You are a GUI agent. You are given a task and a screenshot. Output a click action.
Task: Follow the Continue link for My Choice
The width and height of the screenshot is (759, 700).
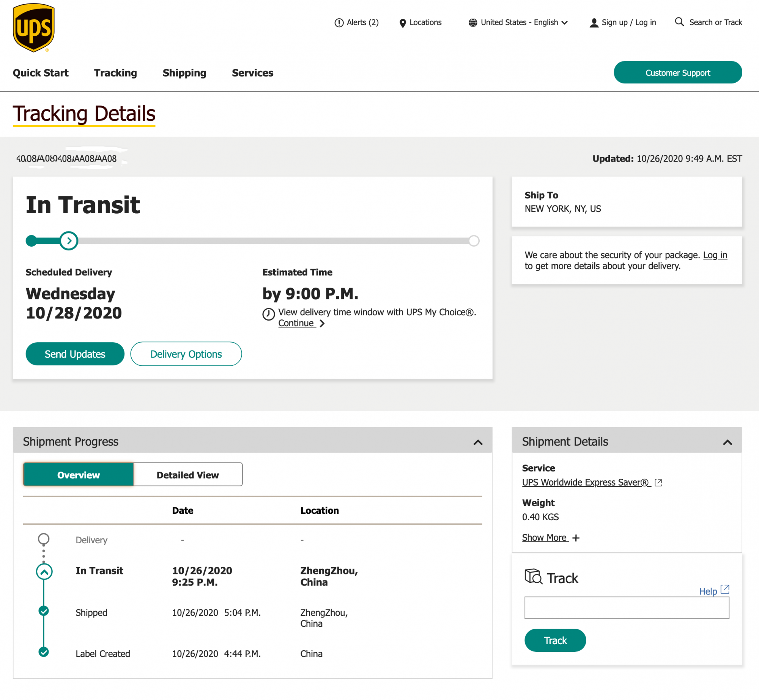coord(296,323)
